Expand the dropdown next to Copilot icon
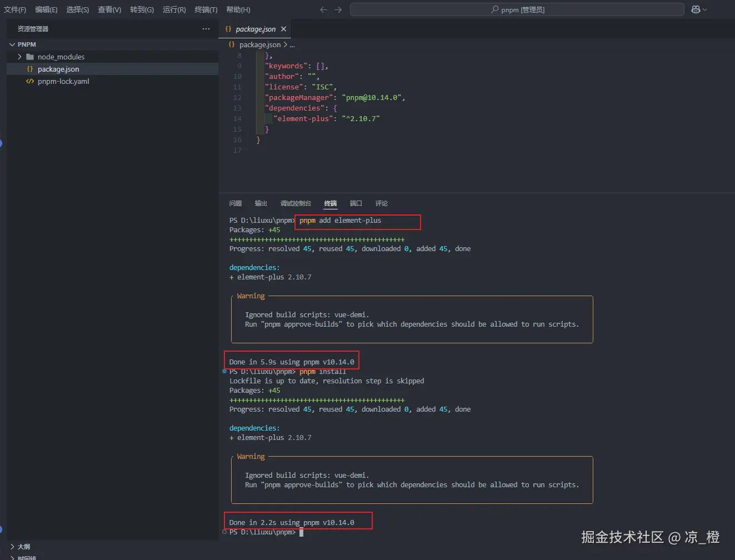 [x=705, y=9]
